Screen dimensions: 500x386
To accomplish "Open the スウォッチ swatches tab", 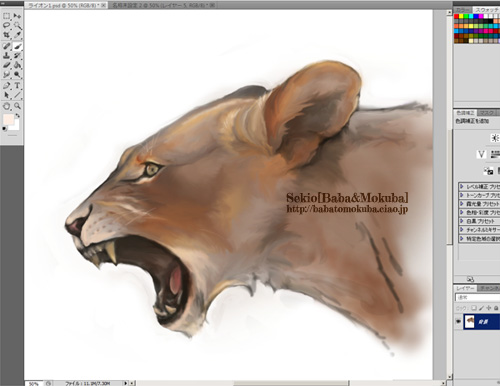I will (x=487, y=10).
